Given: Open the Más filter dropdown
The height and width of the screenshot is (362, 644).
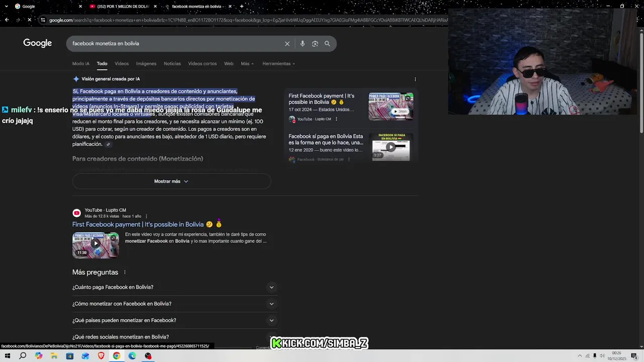Looking at the screenshot, I should click(x=248, y=64).
